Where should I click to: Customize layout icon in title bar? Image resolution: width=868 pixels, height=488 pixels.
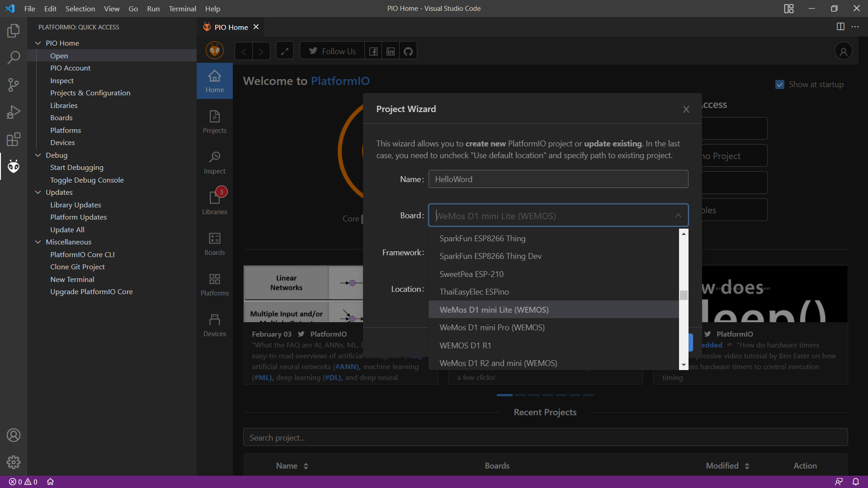789,9
